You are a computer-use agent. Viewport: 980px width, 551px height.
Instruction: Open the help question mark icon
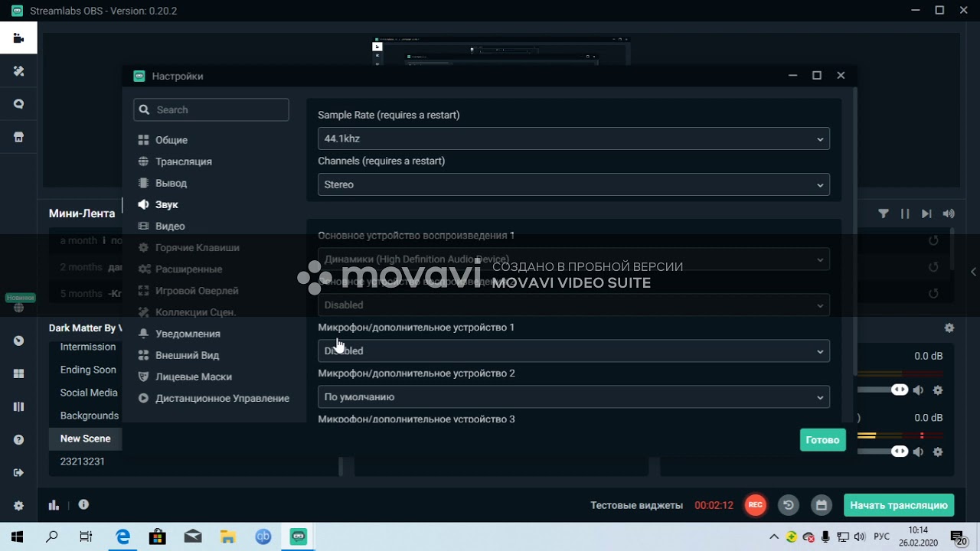tap(18, 440)
